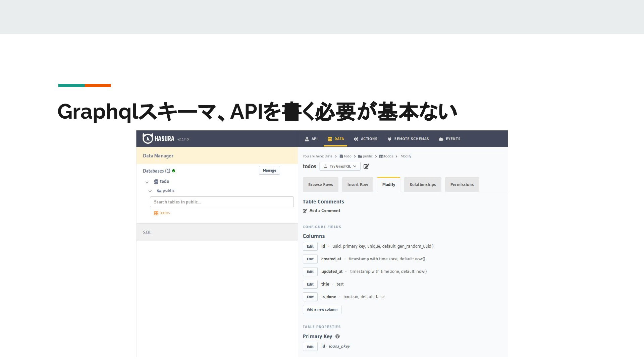Edit the title column

(x=310, y=284)
